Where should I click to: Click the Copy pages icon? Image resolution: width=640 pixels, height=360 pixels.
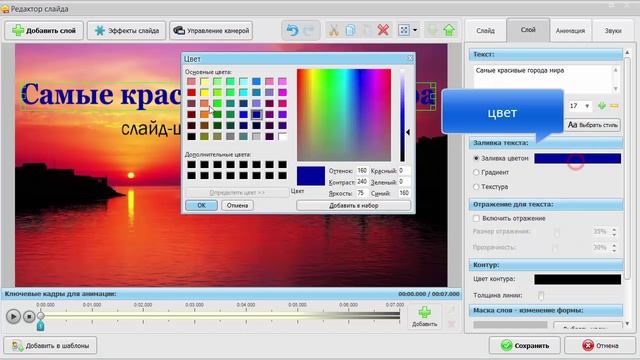(350, 30)
